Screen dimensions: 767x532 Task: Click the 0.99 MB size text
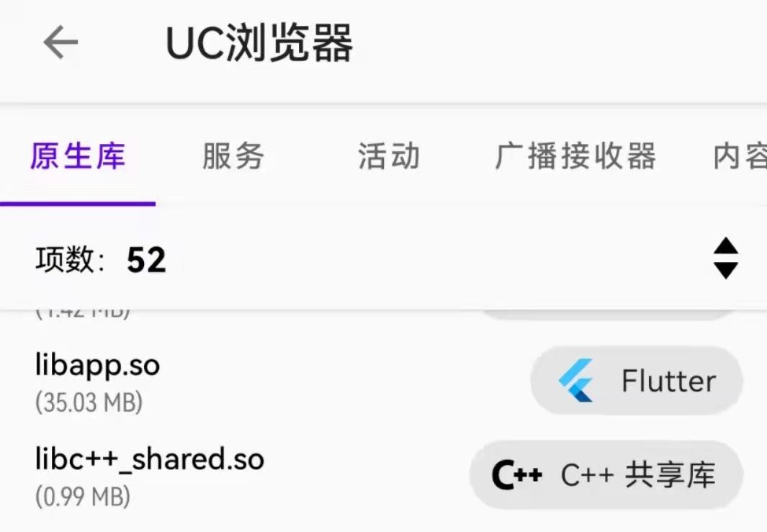click(x=83, y=496)
